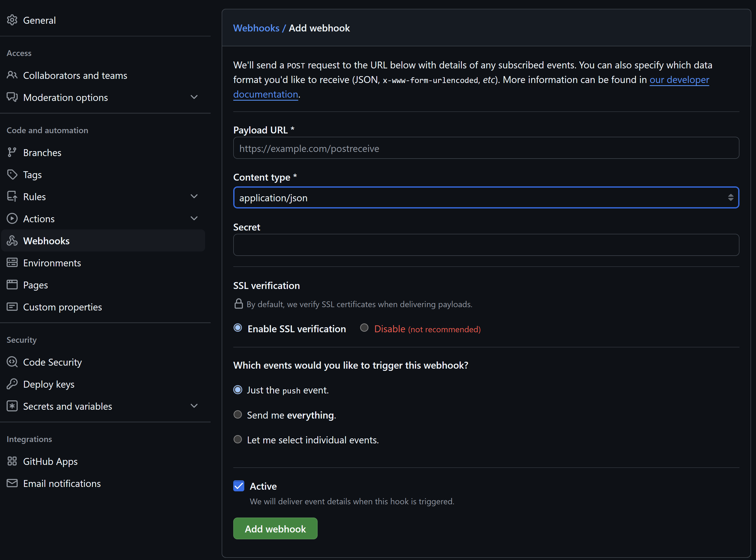Click the Branches git-branch icon

pyautogui.click(x=12, y=152)
